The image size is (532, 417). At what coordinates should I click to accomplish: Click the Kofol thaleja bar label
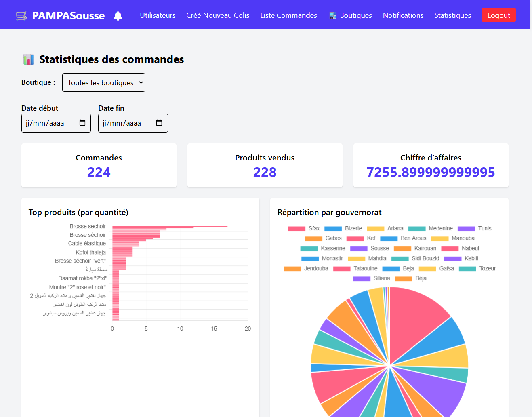click(x=91, y=253)
